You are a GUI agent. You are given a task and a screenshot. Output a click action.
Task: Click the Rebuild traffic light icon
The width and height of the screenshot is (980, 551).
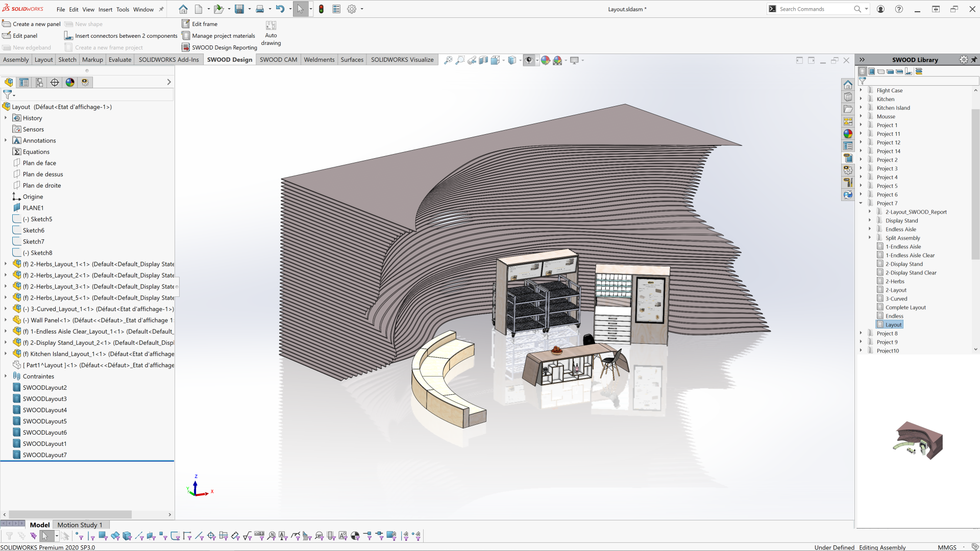[321, 9]
